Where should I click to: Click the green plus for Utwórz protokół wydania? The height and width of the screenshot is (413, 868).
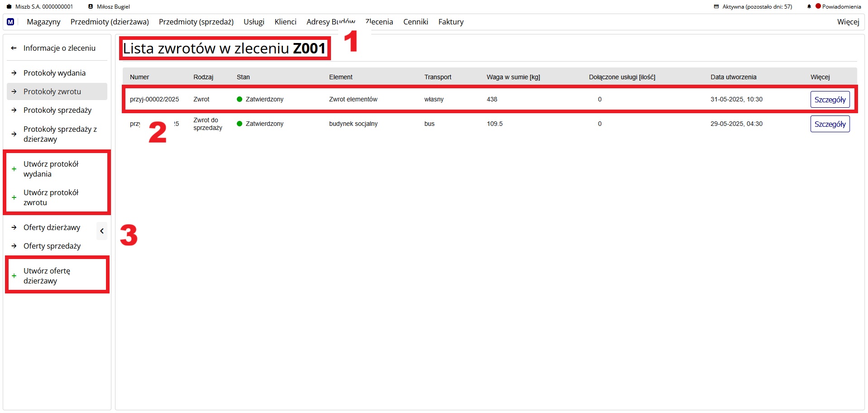coord(14,169)
